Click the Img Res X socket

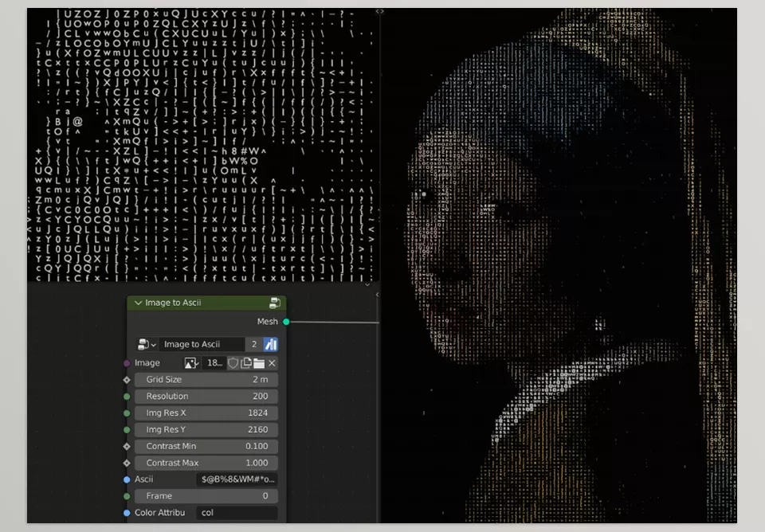click(x=127, y=413)
